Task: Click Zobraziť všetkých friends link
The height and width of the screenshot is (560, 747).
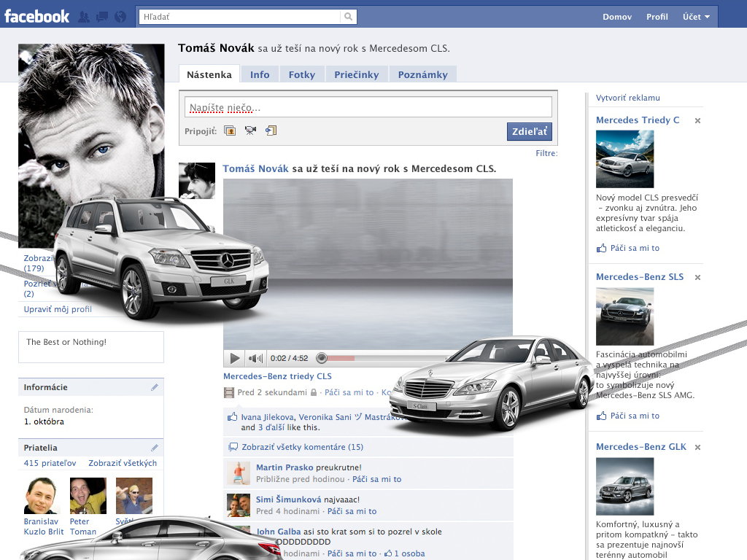Action: click(123, 463)
